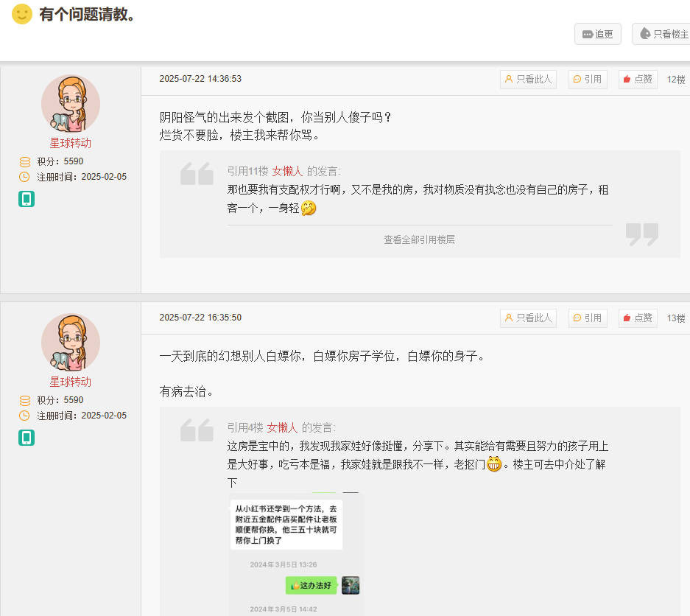Quote the 12楼 post with 引用
This screenshot has width=690, height=616.
coord(588,80)
